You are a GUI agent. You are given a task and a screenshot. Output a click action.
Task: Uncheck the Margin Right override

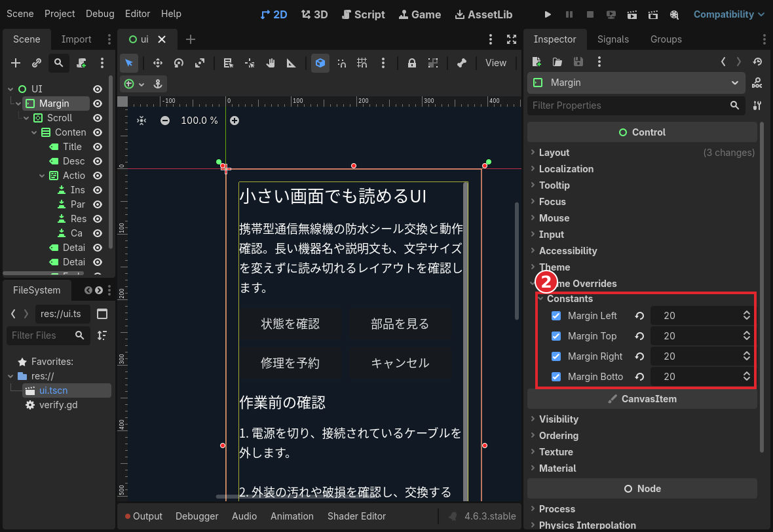[556, 356]
